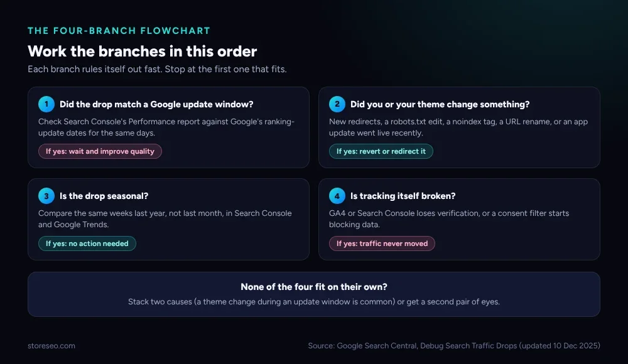This screenshot has width=628, height=364.
Task: Click the Search Console Performance report description
Action: click(166, 127)
